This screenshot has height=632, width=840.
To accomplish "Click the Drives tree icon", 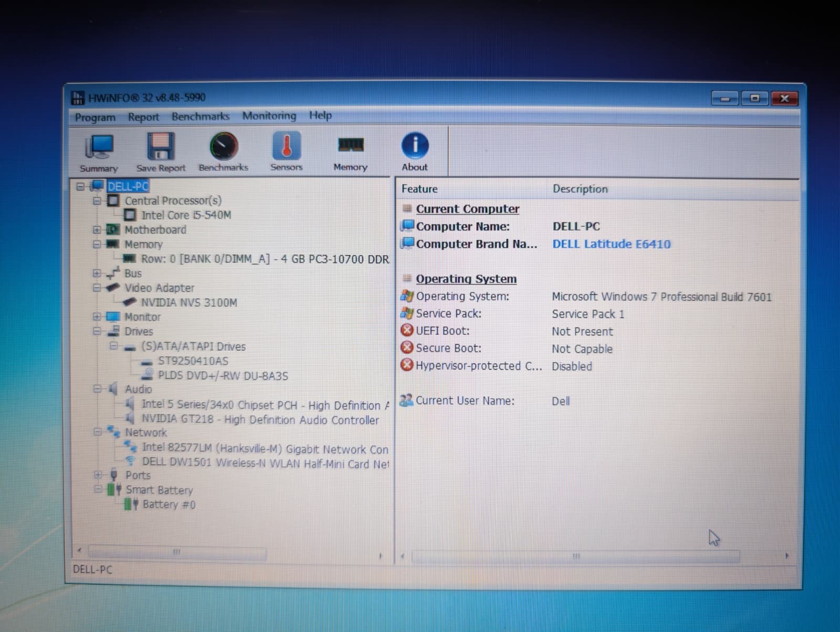I will (x=113, y=331).
